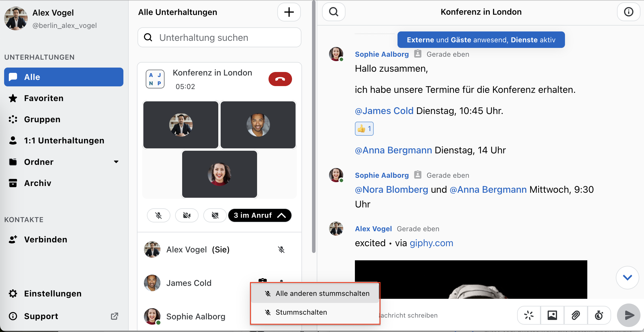Viewport: 644px width, 332px height.
Task: Click the Unterhaltung suchen search field
Action: [219, 38]
